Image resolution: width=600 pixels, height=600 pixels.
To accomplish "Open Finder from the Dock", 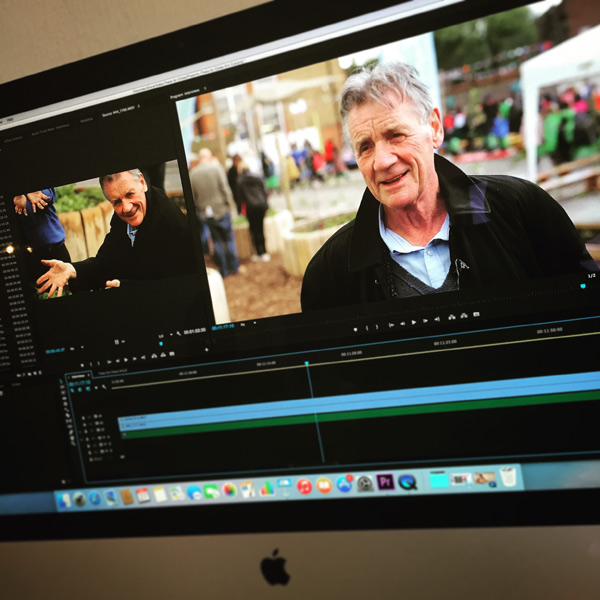I will tap(64, 501).
